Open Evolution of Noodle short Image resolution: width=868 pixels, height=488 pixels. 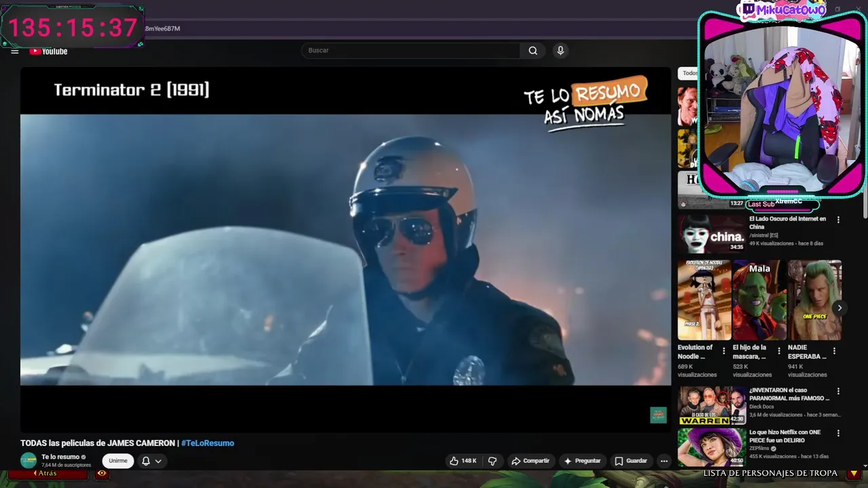(x=705, y=300)
